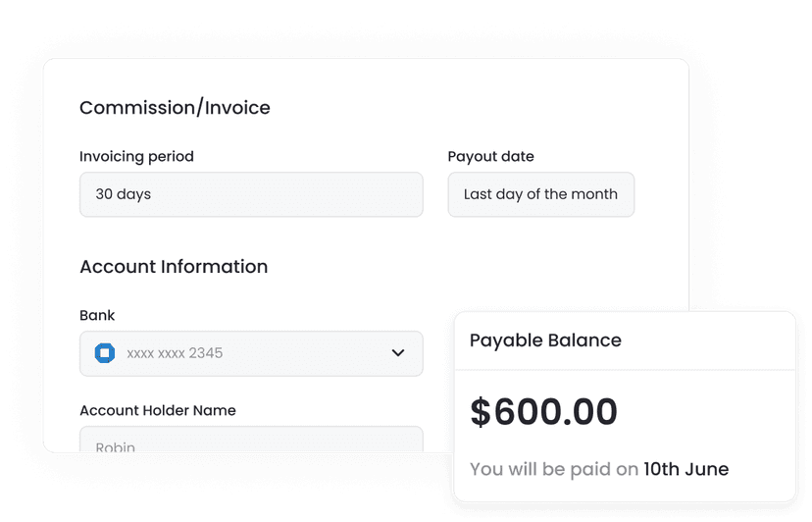The width and height of the screenshot is (812, 522).
Task: Click the Invoicing period '30 days' field
Action: [x=251, y=194]
